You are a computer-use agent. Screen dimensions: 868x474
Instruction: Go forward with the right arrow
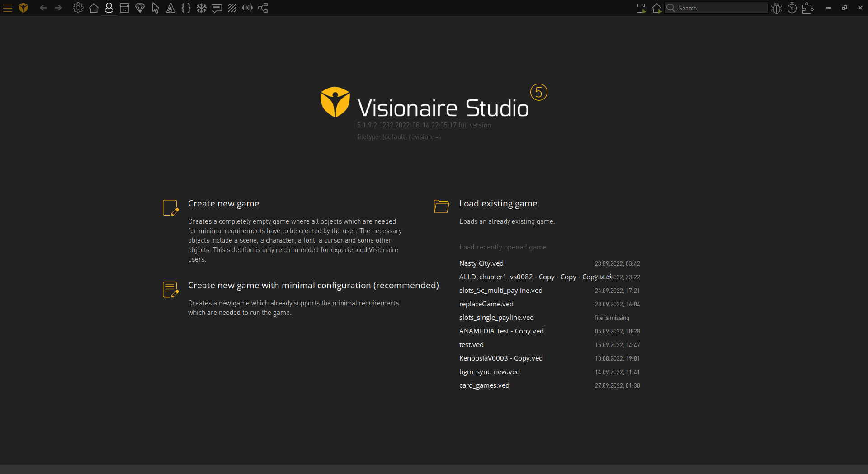(x=58, y=8)
